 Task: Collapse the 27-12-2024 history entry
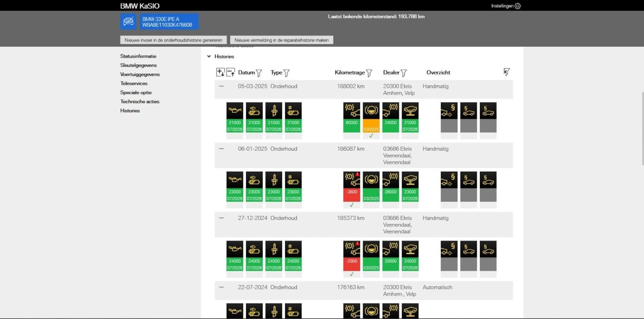[222, 218]
